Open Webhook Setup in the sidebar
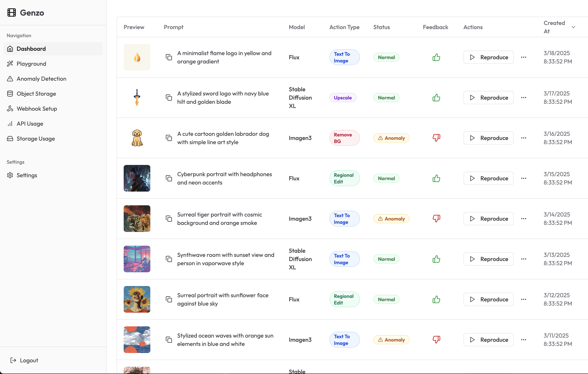The image size is (588, 374). click(x=53, y=109)
